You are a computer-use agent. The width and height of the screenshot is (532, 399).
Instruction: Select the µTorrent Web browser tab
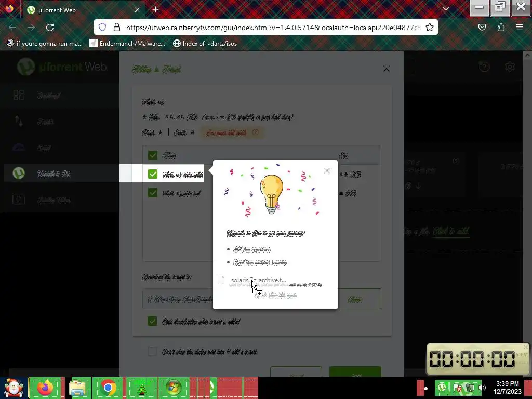click(x=84, y=10)
